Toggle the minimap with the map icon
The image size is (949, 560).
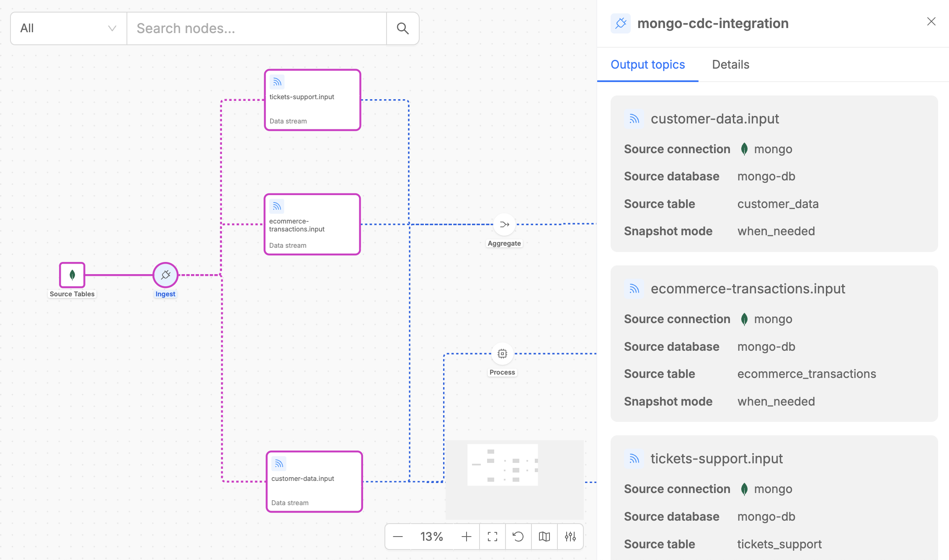[x=544, y=537]
